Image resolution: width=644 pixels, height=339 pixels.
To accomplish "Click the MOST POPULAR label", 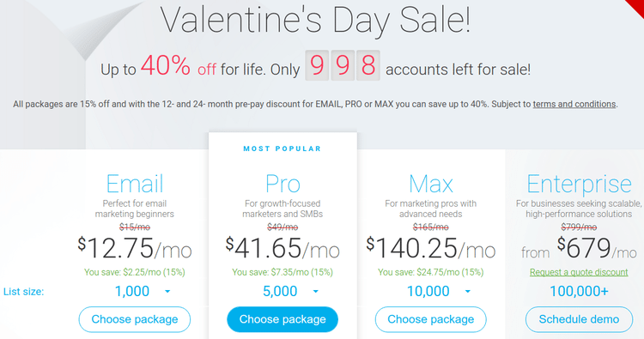I will tap(283, 148).
